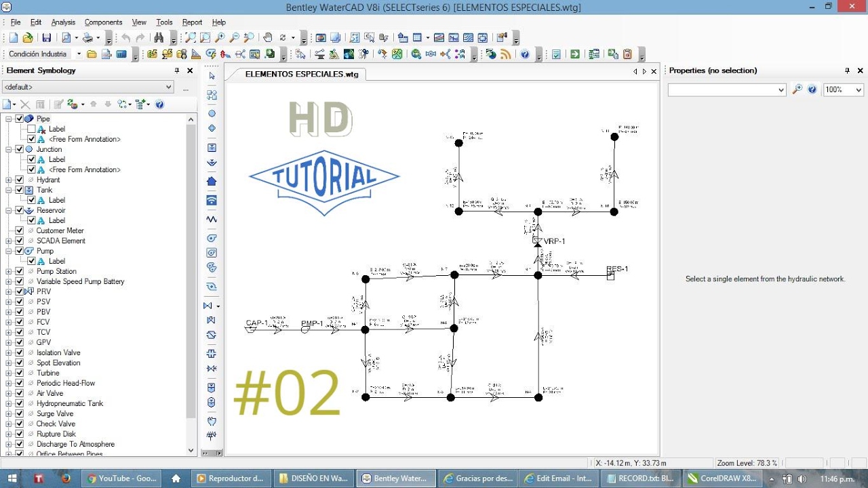
Task: Toggle the Check Valve checkbox
Action: tap(20, 424)
